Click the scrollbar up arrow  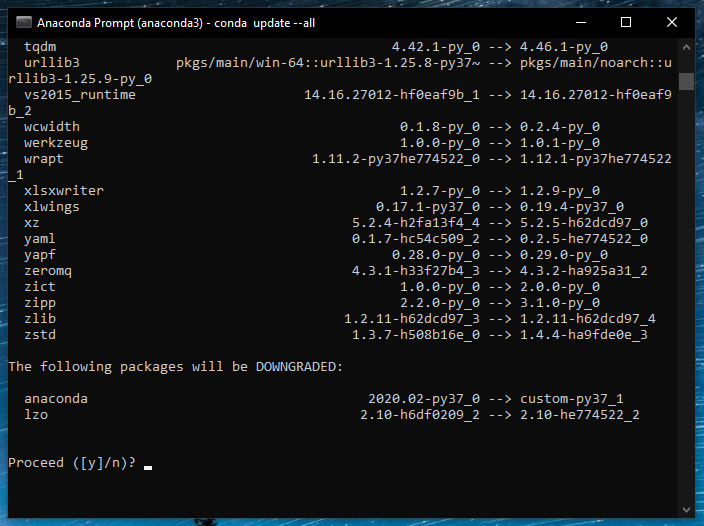point(686,46)
